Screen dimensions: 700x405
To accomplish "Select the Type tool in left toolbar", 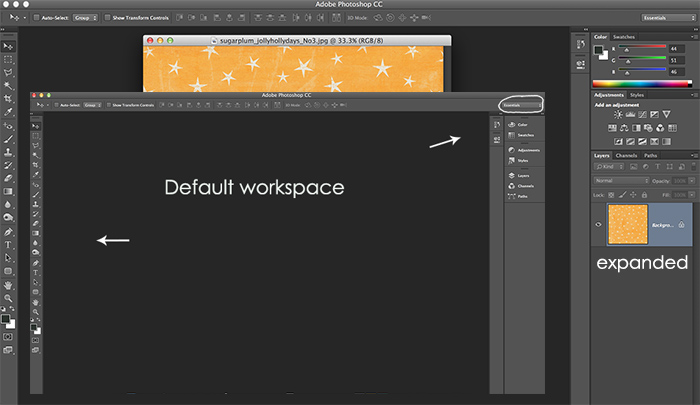I will (x=9, y=244).
